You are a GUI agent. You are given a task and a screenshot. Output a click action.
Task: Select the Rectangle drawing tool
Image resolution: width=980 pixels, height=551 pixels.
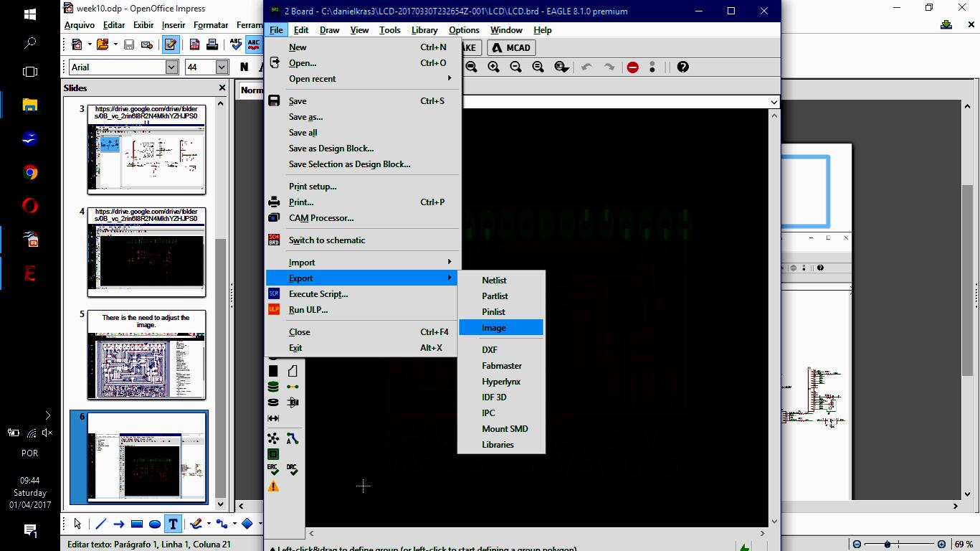[137, 524]
